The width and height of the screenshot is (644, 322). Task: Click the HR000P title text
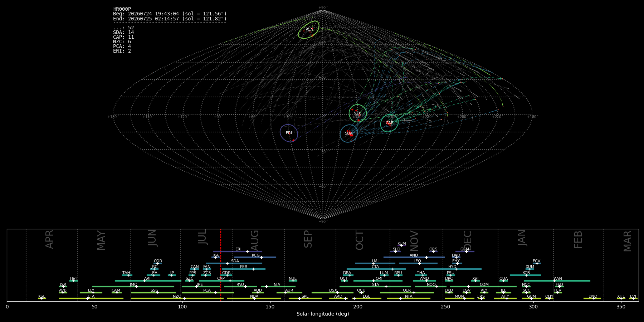point(122,9)
